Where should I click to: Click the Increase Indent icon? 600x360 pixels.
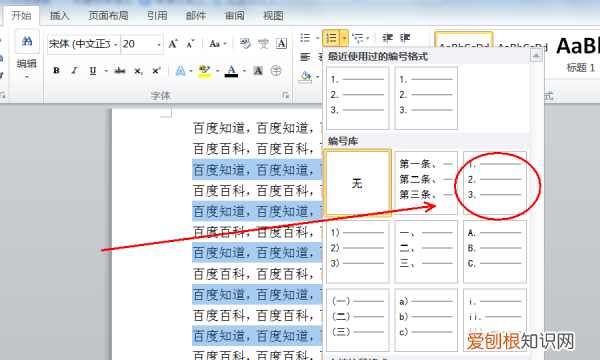[x=405, y=38]
